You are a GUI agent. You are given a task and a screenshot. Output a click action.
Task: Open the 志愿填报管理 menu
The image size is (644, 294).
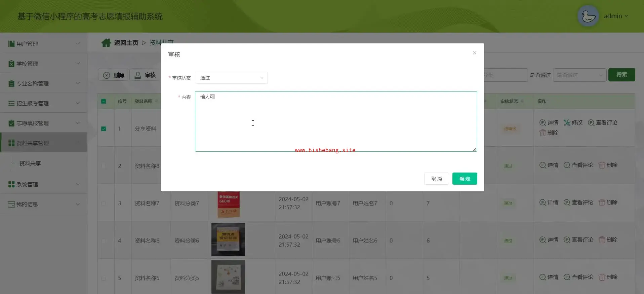[x=44, y=123]
